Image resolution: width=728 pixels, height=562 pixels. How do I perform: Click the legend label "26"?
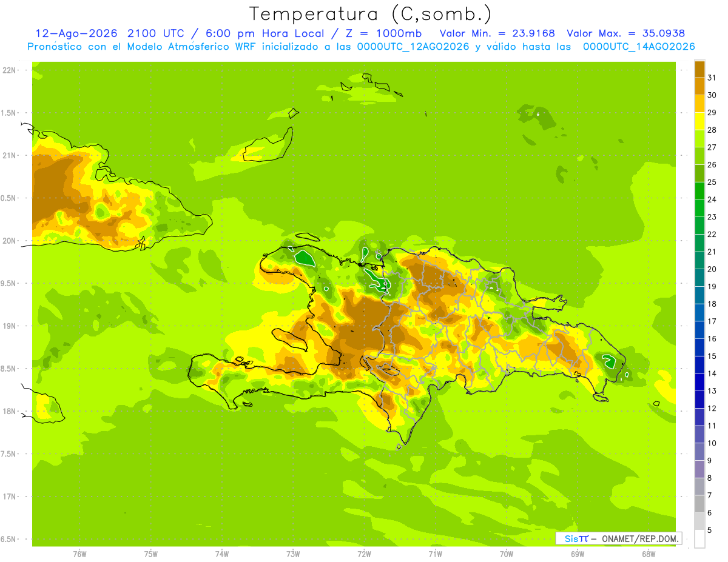pyautogui.click(x=712, y=164)
